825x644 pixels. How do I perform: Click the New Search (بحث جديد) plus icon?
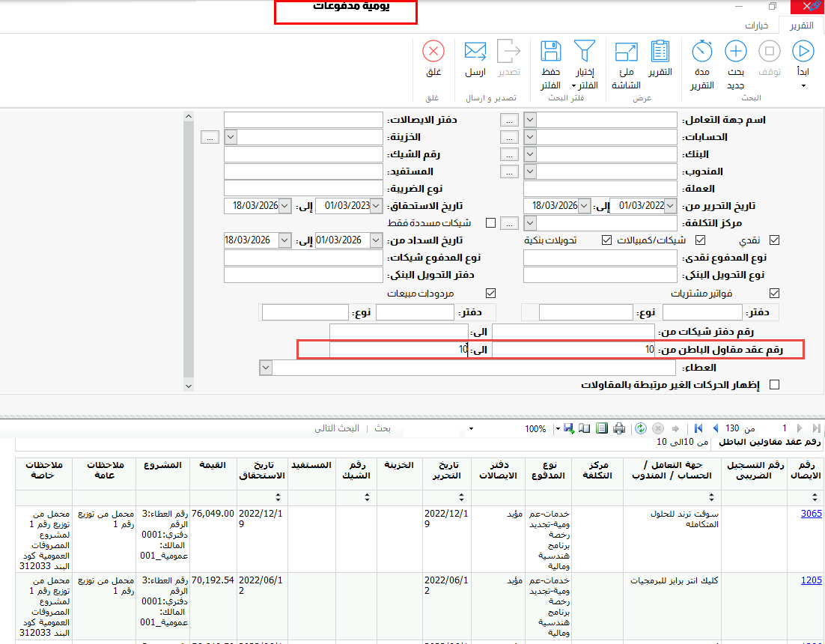736,52
